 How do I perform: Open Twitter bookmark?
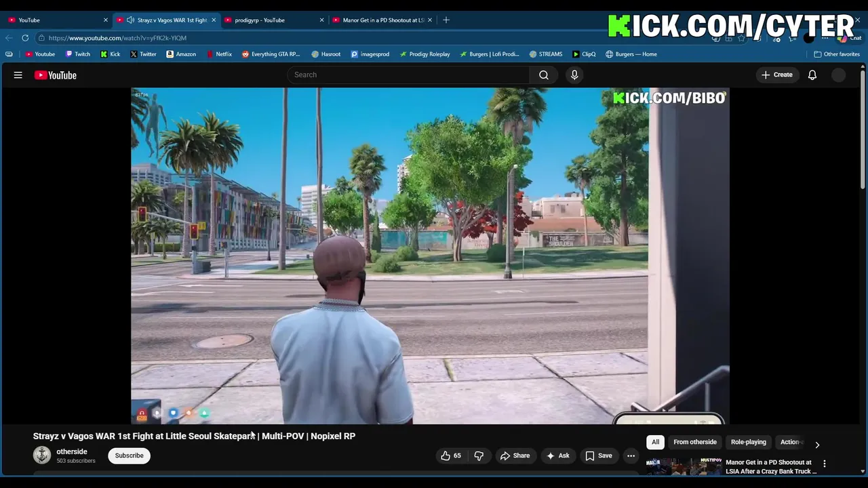[x=143, y=54]
